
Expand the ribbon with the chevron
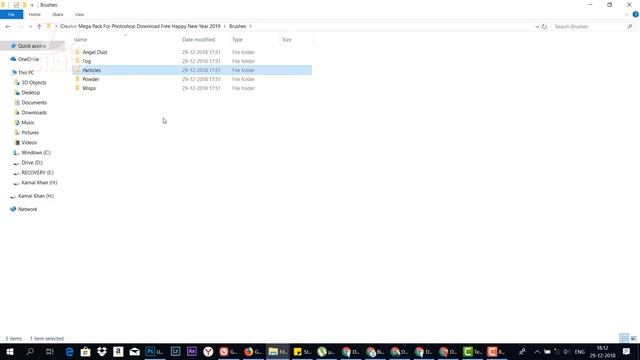(x=627, y=15)
